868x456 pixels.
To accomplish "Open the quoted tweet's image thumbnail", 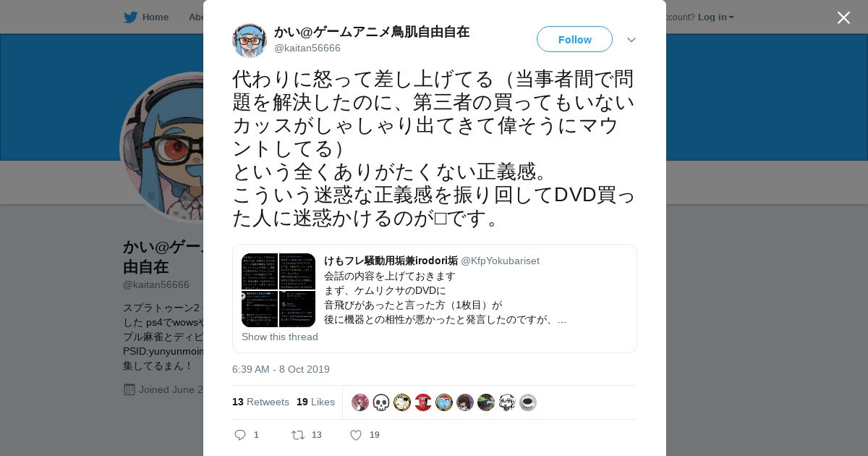I will click(278, 290).
